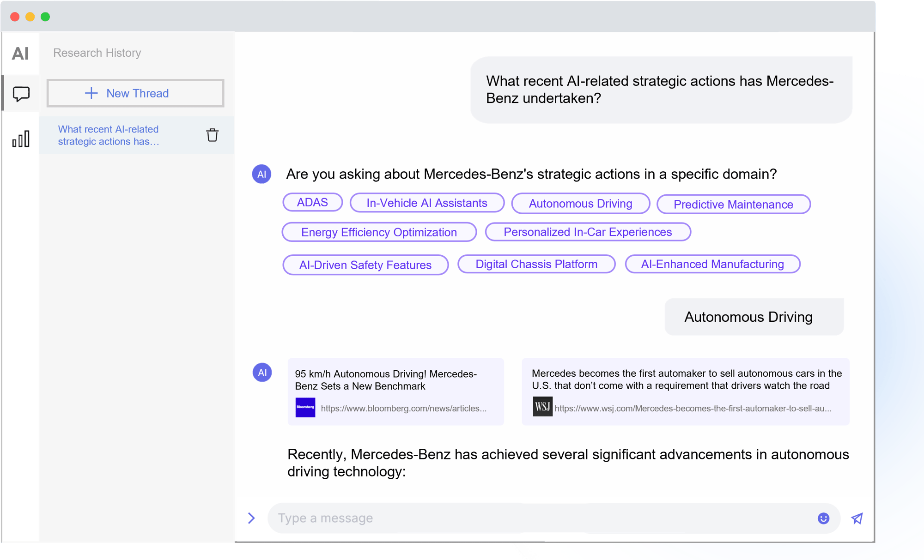Click the AI logo in sidebar
Viewport: 924px width, 560px height.
(x=20, y=54)
